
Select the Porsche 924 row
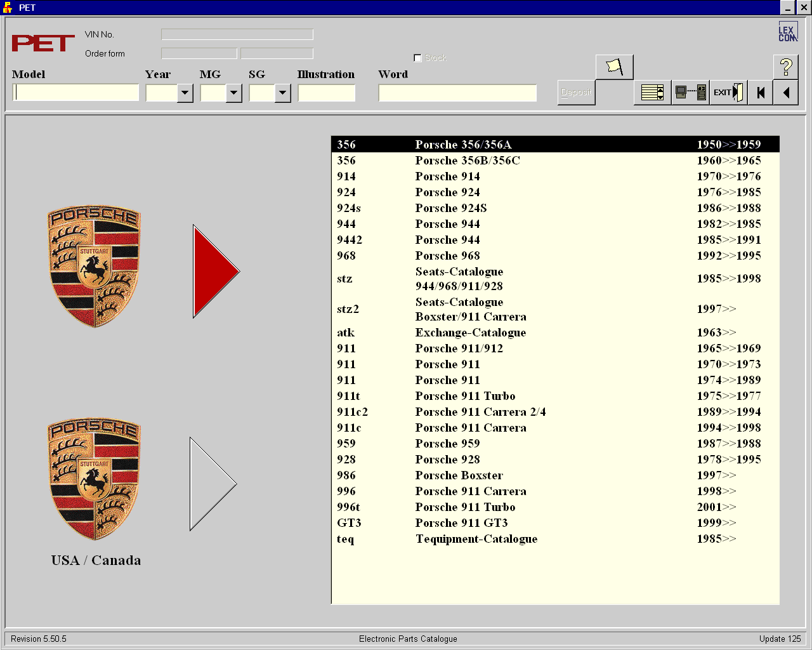(x=555, y=192)
